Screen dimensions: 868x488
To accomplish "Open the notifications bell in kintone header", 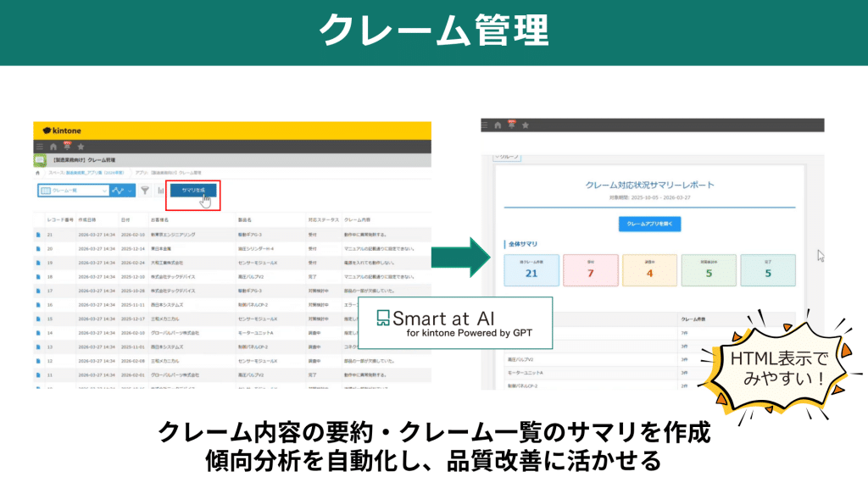I will [x=67, y=146].
